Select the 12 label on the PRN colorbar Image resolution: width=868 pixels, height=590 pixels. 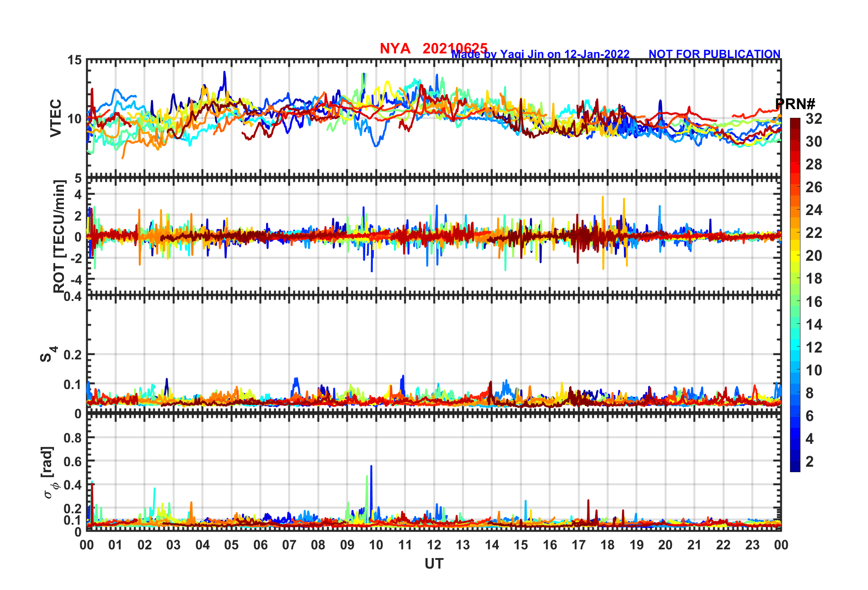pyautogui.click(x=814, y=348)
